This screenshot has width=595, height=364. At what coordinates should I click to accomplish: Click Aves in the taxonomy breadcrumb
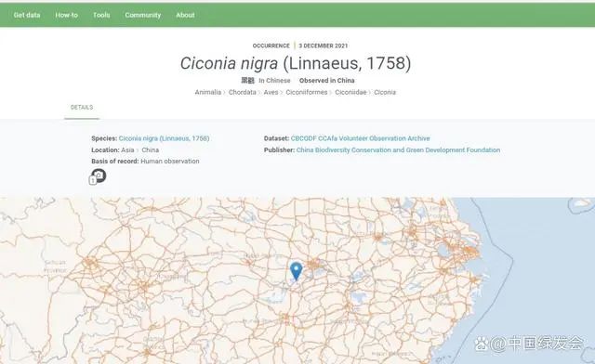point(271,92)
